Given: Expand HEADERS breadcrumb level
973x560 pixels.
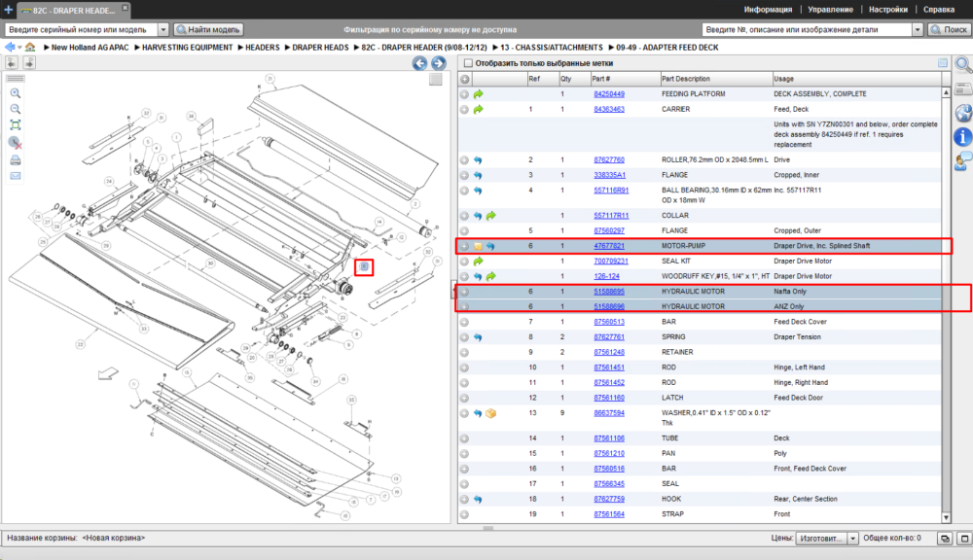Looking at the screenshot, I should [240, 47].
